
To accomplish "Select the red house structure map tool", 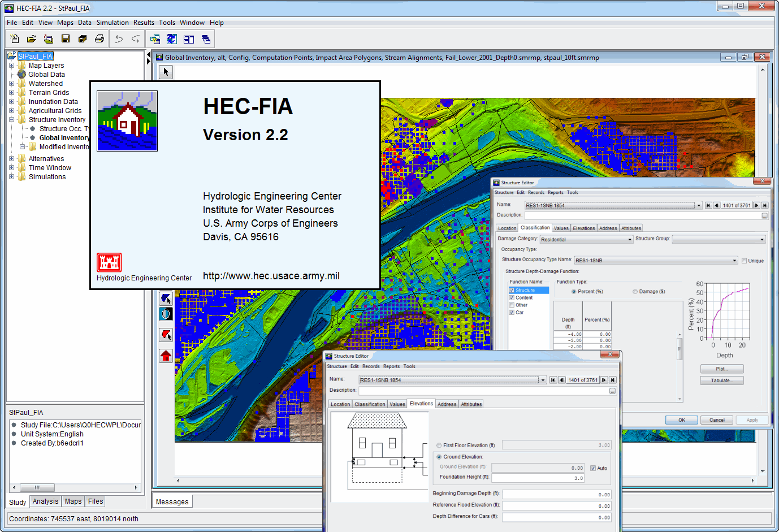I will 166,356.
